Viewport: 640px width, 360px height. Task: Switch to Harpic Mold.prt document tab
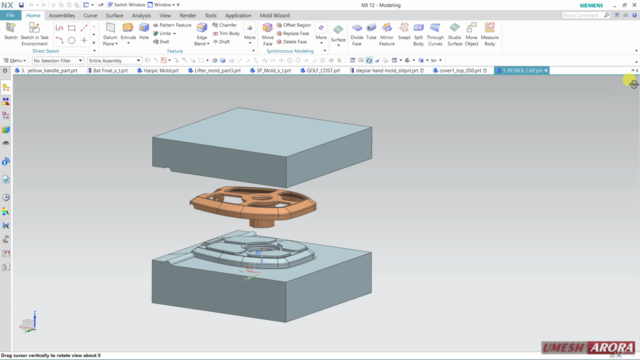click(x=158, y=71)
